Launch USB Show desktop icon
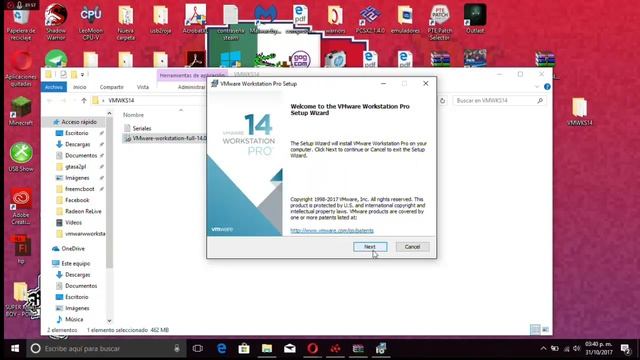 [21, 158]
